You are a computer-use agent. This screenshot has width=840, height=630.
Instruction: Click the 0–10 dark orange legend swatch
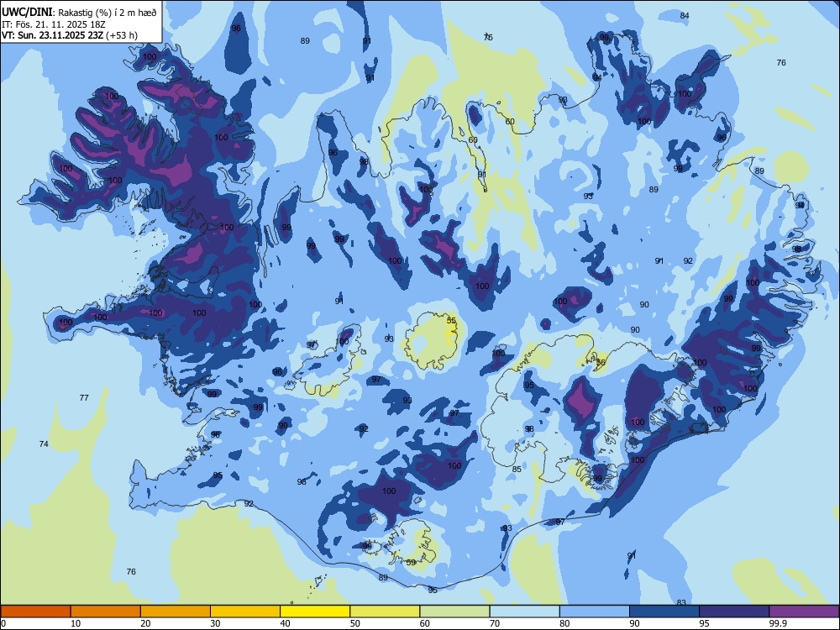35,612
